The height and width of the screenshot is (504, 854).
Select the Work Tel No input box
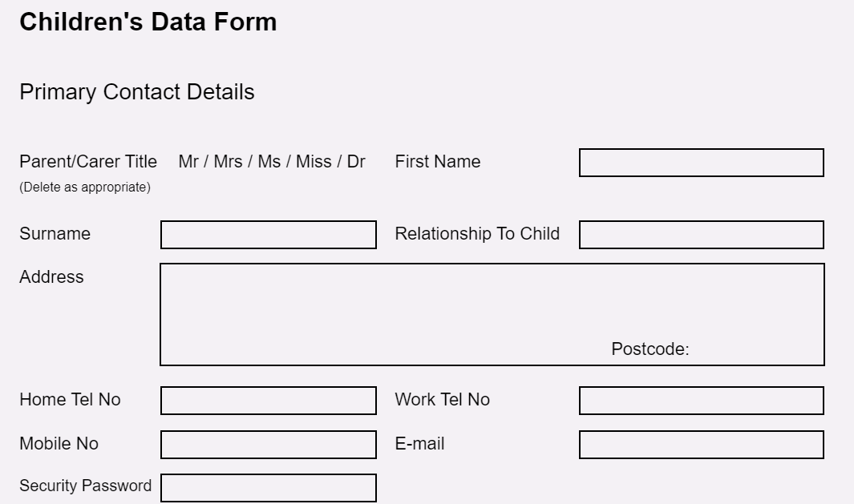702,401
